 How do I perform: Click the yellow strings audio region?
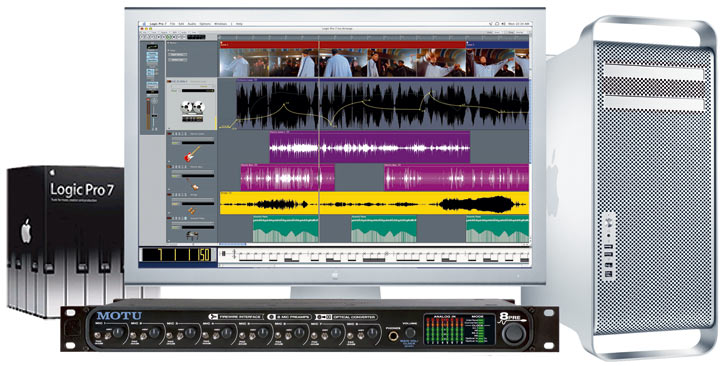[374, 203]
